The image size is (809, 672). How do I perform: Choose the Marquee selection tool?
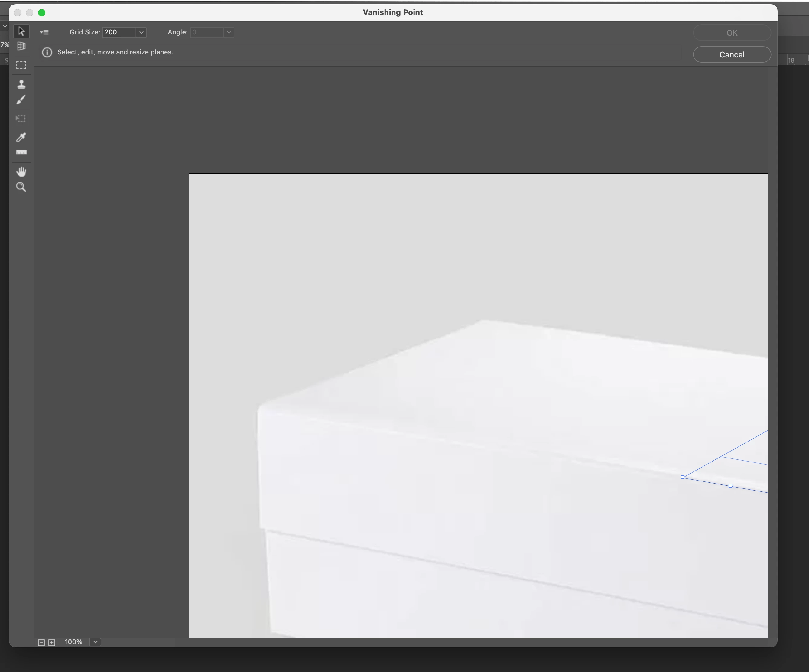[x=21, y=65]
